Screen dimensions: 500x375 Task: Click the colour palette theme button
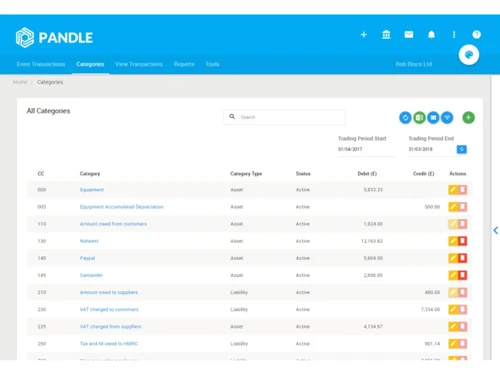click(469, 55)
